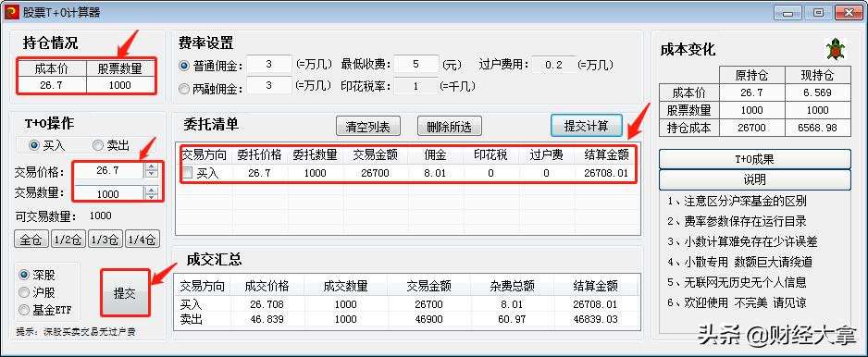This screenshot has width=868, height=357.
Task: Click 委托价格 column header
Action: point(260,155)
